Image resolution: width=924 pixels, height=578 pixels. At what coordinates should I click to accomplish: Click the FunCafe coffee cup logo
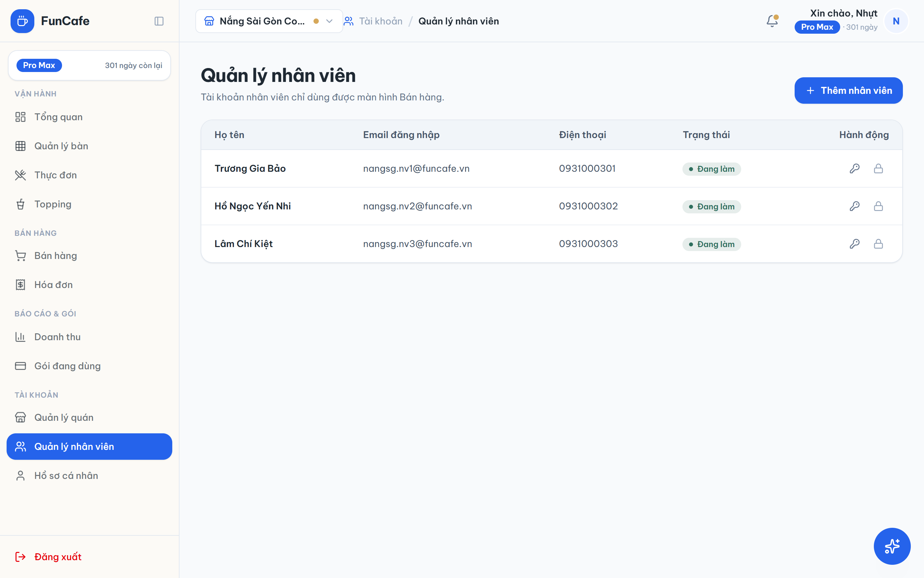click(x=22, y=21)
